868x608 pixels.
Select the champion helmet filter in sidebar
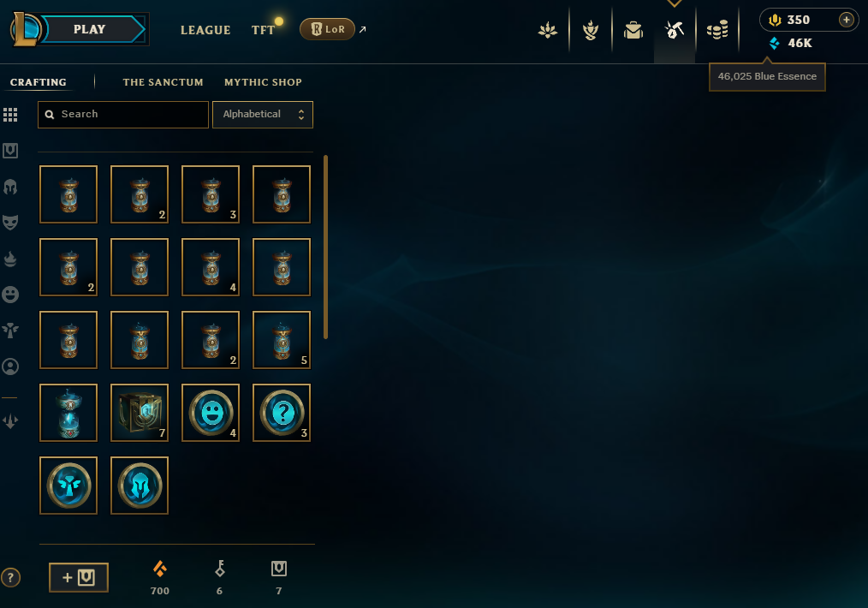pos(10,187)
